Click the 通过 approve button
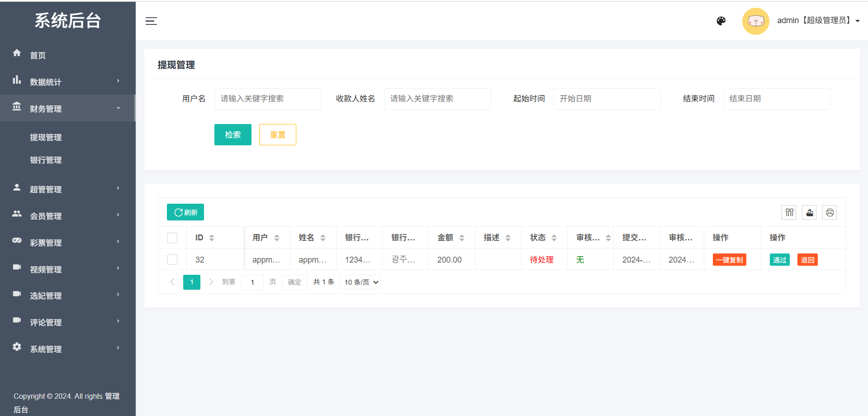The width and height of the screenshot is (868, 416). 779,260
